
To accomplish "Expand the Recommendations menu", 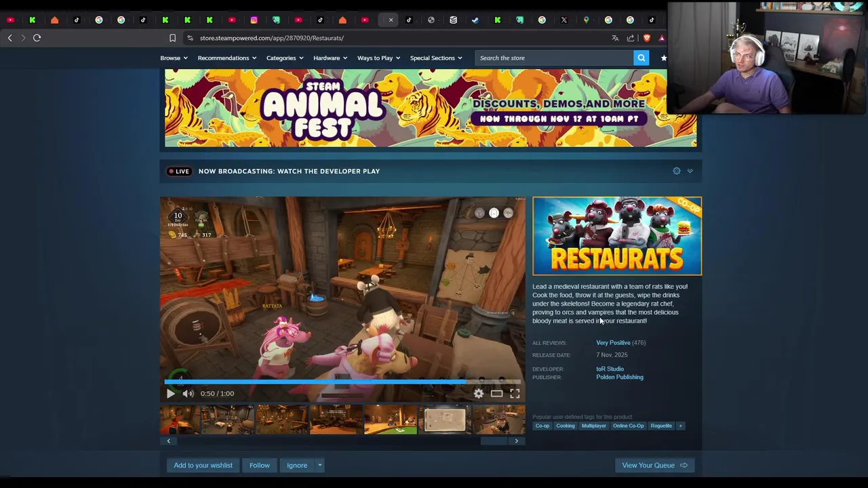I will click(x=227, y=58).
